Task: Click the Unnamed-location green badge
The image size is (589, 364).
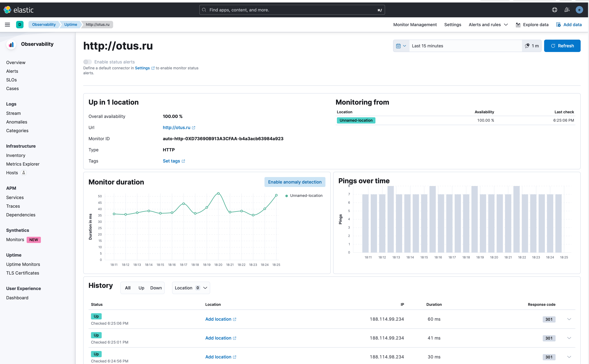Action: (x=356, y=120)
